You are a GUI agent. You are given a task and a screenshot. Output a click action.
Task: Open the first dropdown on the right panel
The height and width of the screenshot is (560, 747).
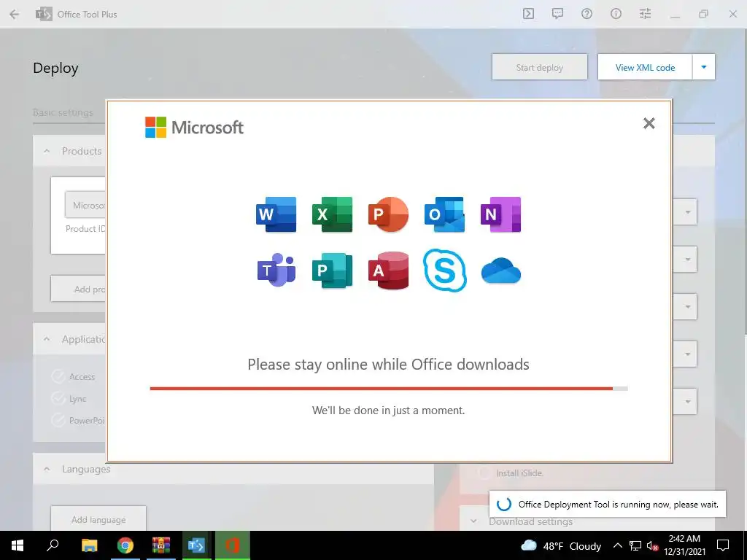coord(687,212)
